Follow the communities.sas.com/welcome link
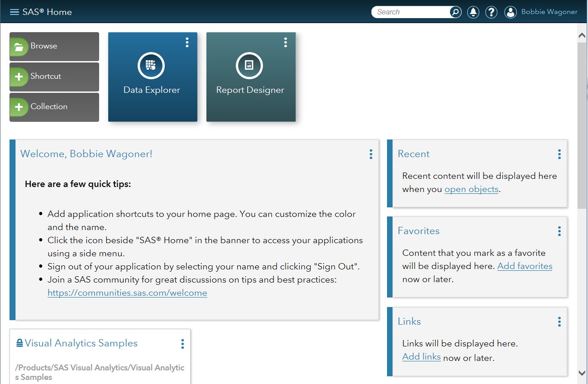Viewport: 588px width, 384px height. pos(127,293)
